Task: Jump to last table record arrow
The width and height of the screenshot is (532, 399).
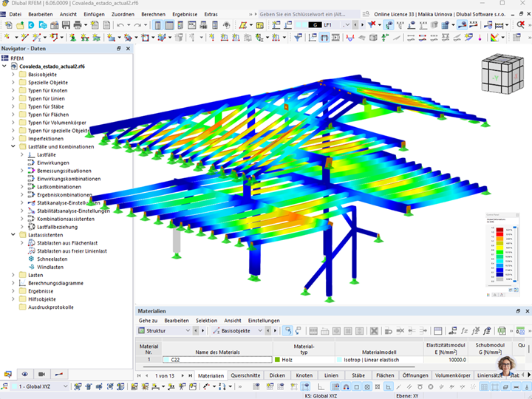Action: [191, 375]
